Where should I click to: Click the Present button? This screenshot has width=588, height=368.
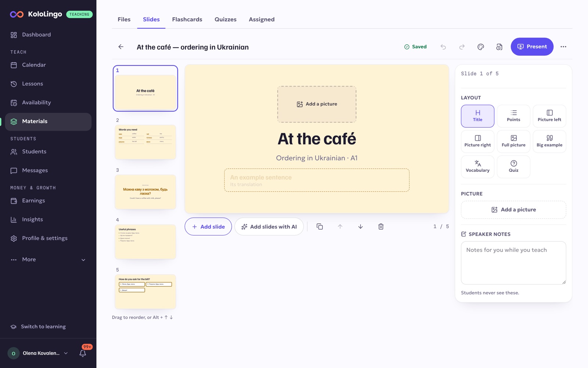532,47
